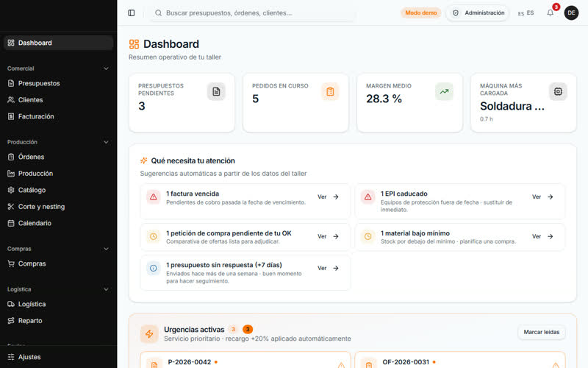Click the P-2026-0042 document icon

pyautogui.click(x=154, y=364)
